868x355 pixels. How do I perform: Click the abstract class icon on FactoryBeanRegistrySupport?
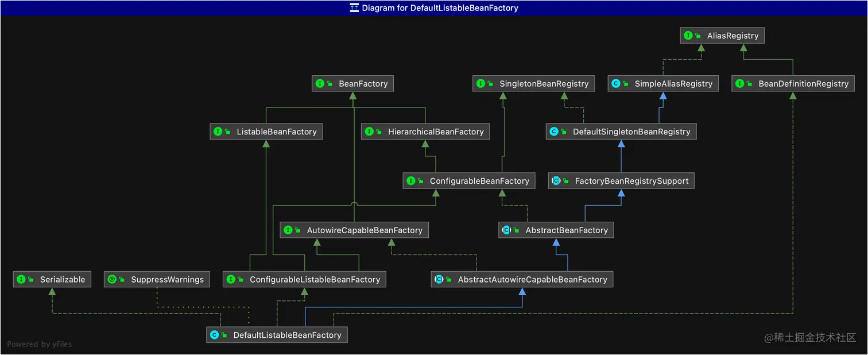point(556,181)
